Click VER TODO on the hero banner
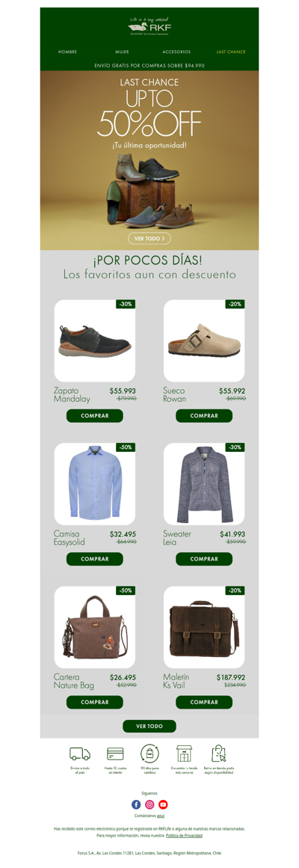Image resolution: width=299 pixels, height=868 pixels. [x=149, y=238]
